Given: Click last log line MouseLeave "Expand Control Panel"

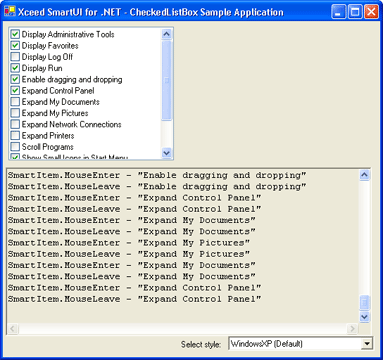Looking at the screenshot, I should pyautogui.click(x=135, y=299).
